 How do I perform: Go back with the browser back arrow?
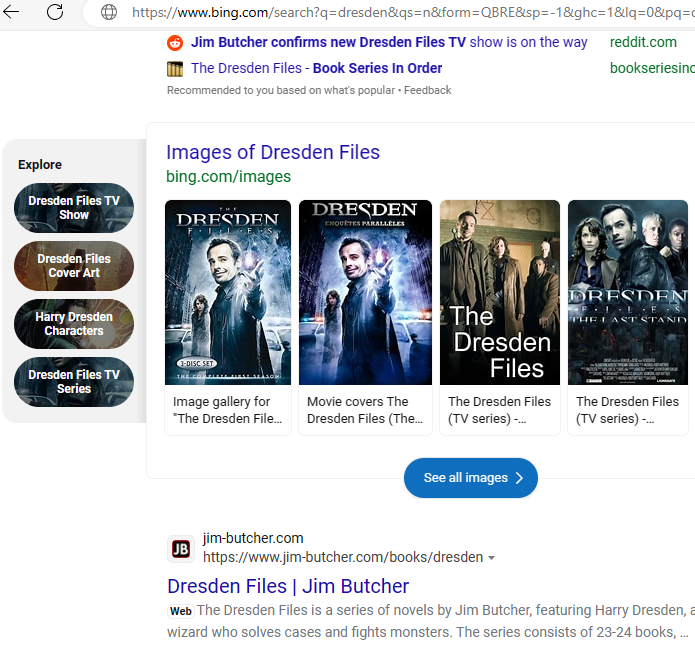pyautogui.click(x=11, y=12)
